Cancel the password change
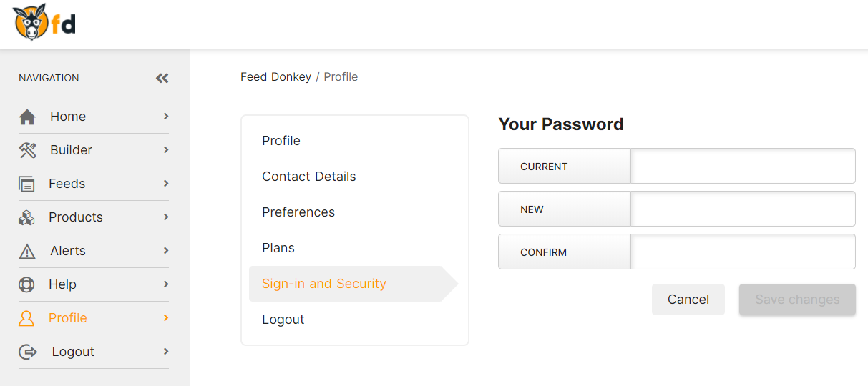 (688, 300)
